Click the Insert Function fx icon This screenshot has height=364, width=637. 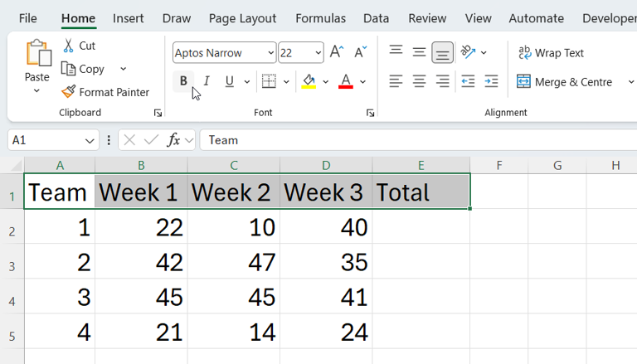coord(173,140)
